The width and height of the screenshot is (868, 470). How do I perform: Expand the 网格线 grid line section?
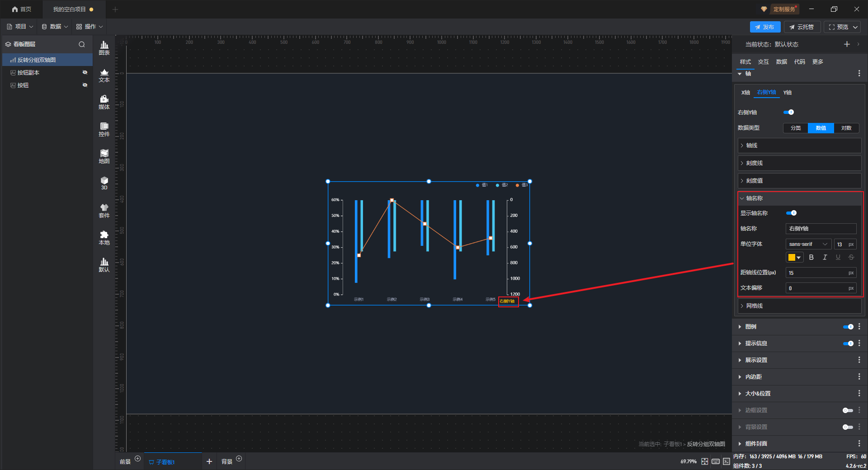799,306
